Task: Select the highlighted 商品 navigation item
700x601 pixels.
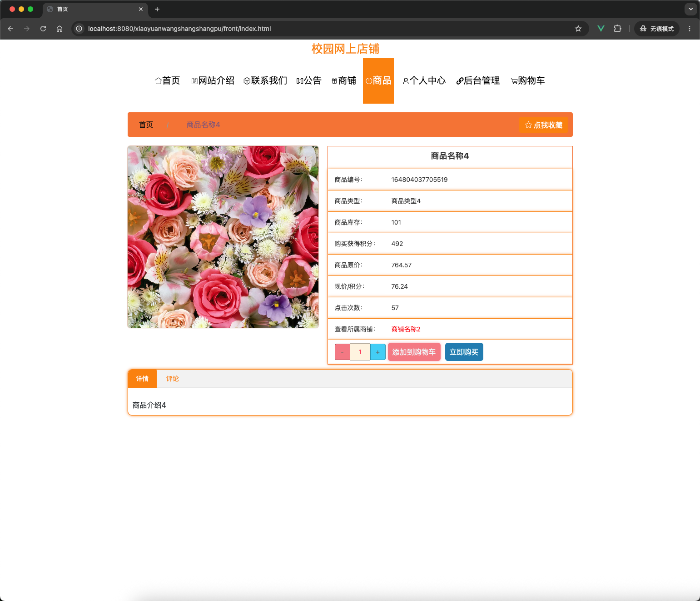Action: tap(378, 80)
